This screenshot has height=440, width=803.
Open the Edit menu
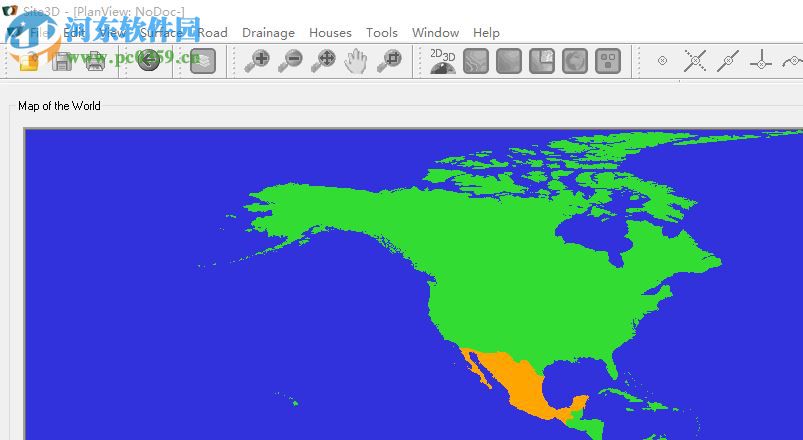pyautogui.click(x=74, y=33)
